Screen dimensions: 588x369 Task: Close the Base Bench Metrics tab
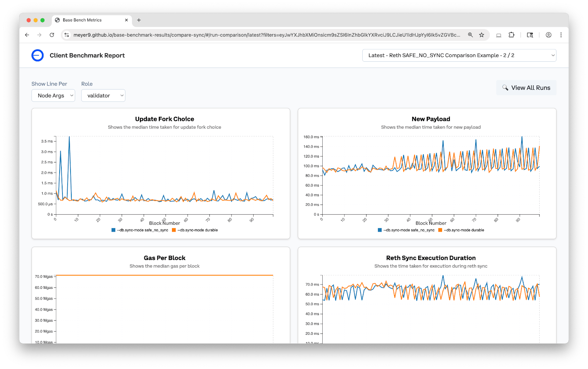126,20
